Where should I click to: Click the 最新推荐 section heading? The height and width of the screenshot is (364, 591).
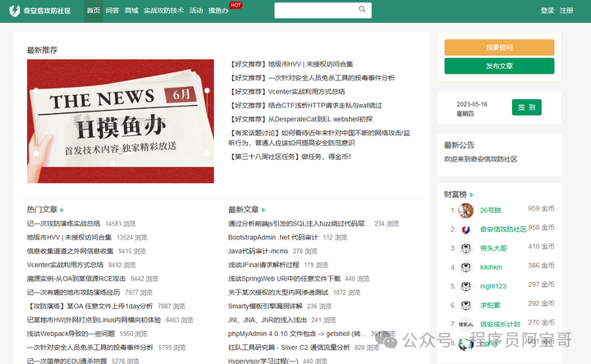click(x=42, y=50)
